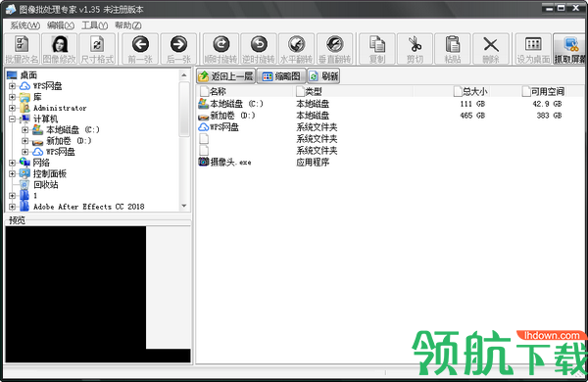Click the 复制 copy toolbar icon
588x382 pixels.
377,49
